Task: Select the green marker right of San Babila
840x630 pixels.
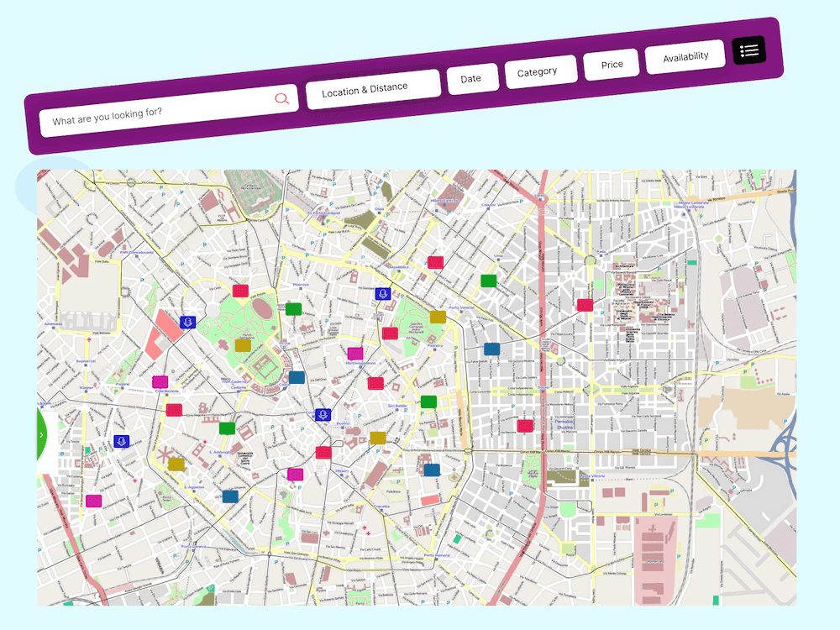Action: tap(428, 402)
